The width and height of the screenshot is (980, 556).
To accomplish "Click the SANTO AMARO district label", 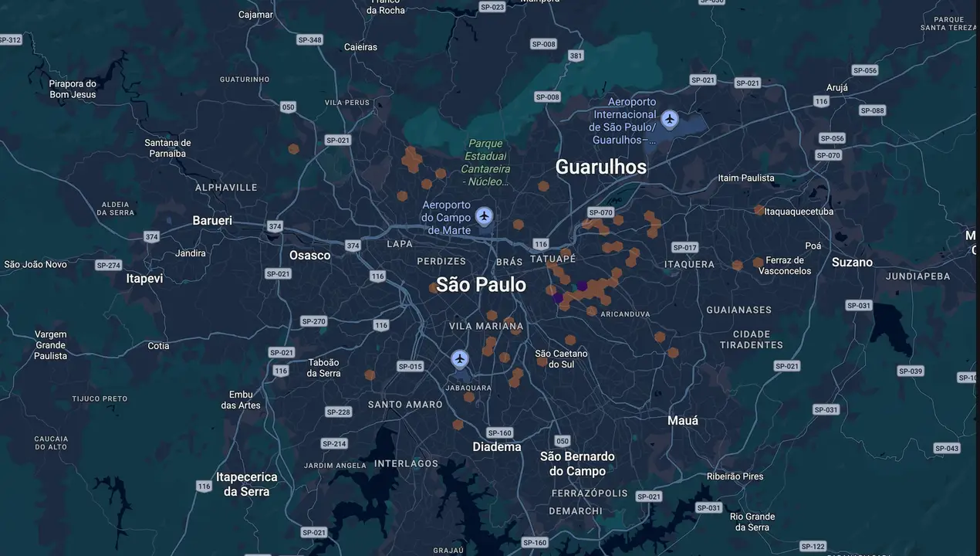I will tap(405, 405).
